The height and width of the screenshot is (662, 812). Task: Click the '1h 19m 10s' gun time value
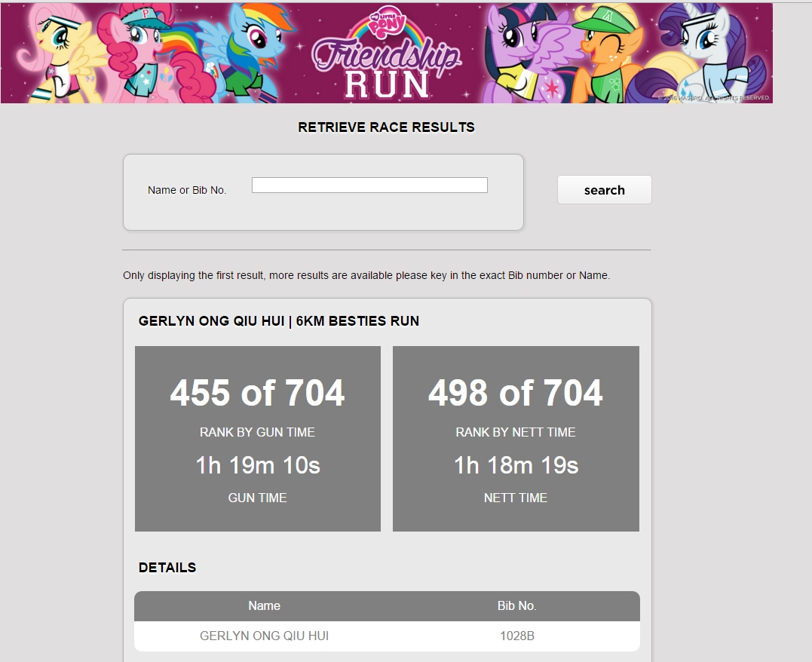(x=257, y=465)
